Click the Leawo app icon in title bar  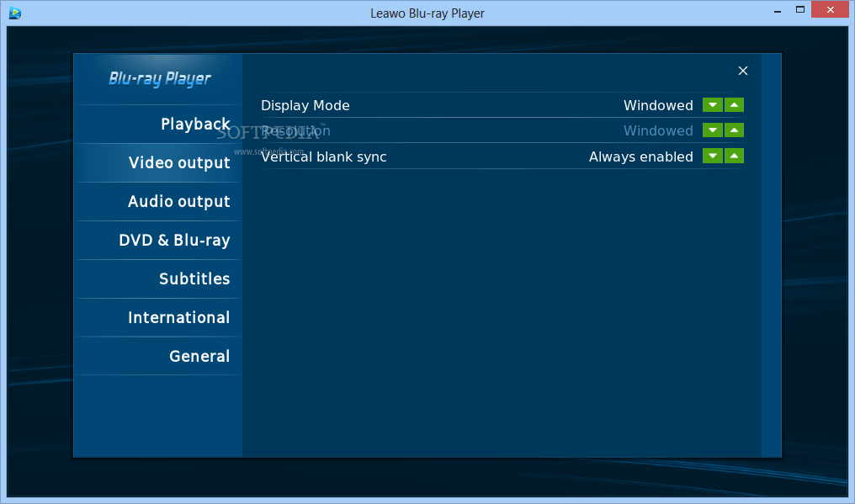(x=14, y=13)
